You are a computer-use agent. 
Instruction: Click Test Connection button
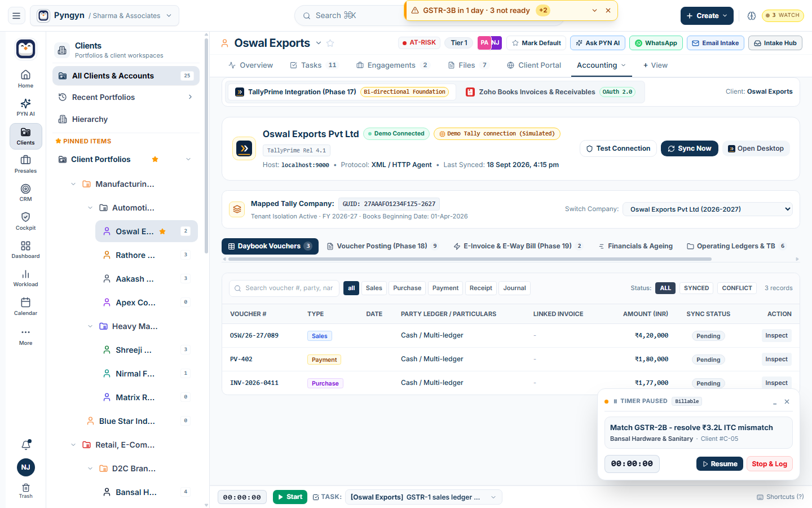[618, 148]
